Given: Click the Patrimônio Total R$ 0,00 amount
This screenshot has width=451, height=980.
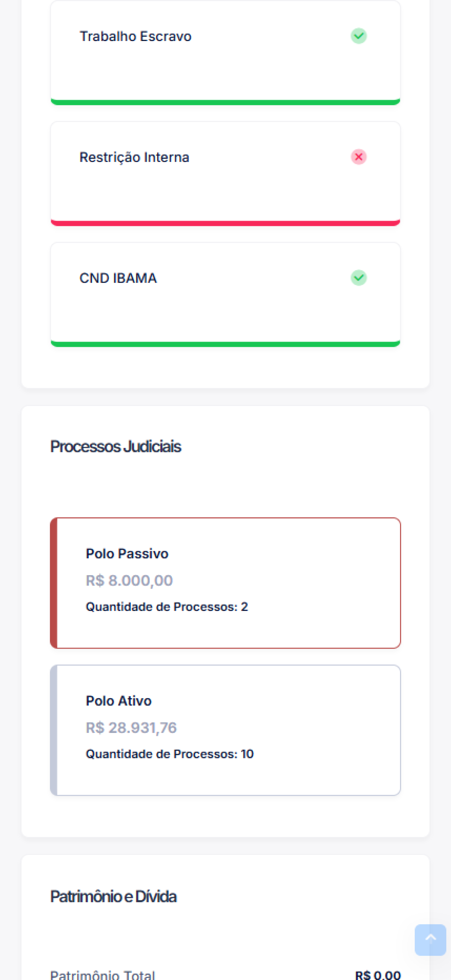Looking at the screenshot, I should pos(378,975).
